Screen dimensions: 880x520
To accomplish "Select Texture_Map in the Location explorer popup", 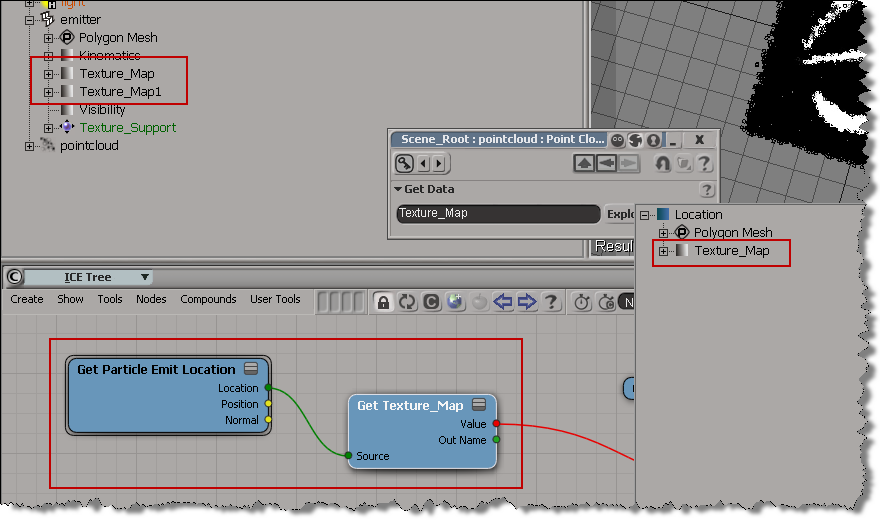I will coord(731,250).
